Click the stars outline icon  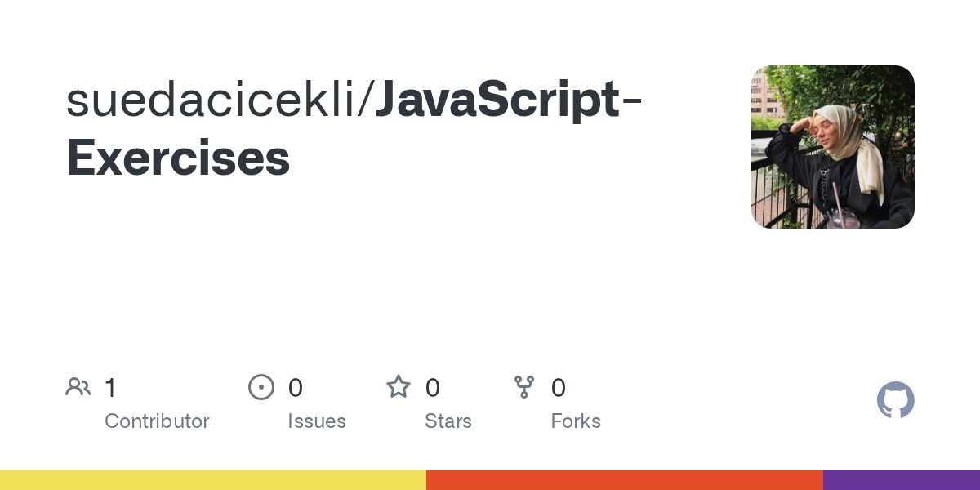click(399, 386)
